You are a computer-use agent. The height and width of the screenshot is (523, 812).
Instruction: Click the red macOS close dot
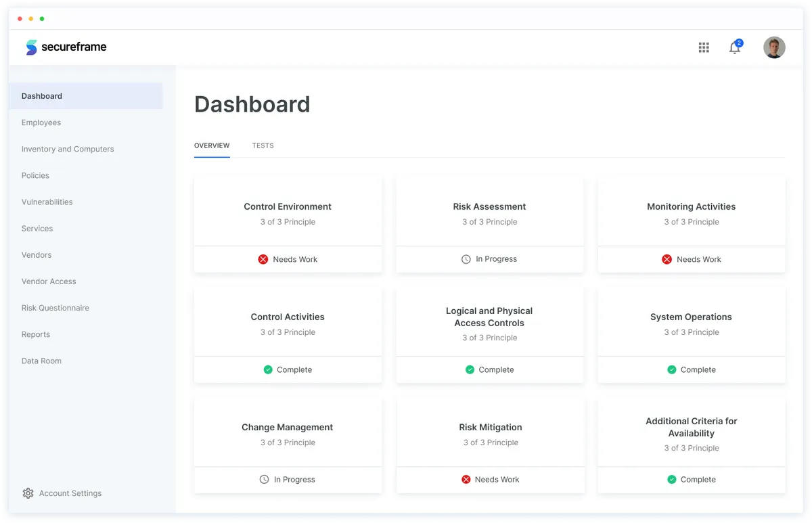[x=20, y=19]
